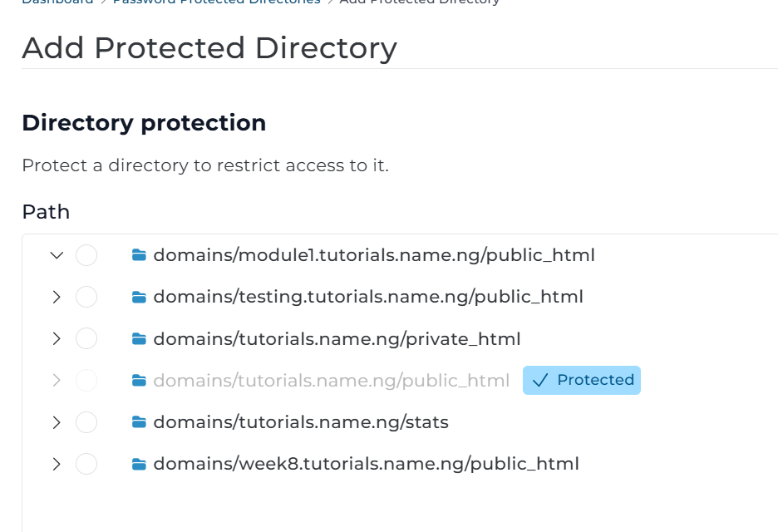Click folder icon for module1.tutorials.name.ng/public_html
The width and height of the screenshot is (778, 532).
pos(139,255)
